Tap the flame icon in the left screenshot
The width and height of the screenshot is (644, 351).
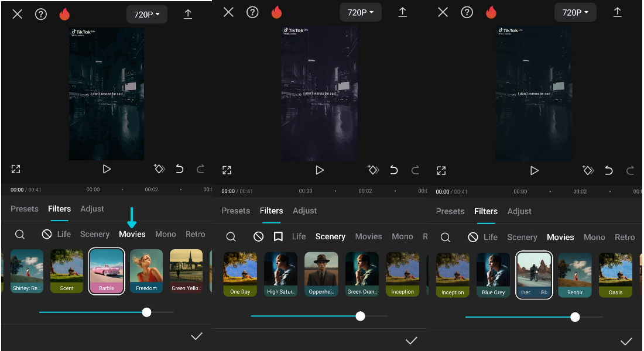(x=64, y=14)
